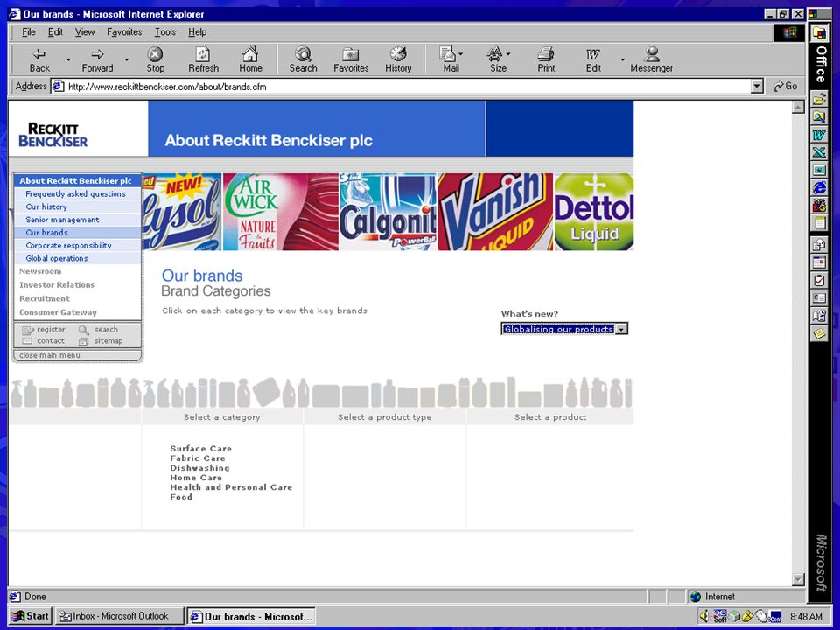Select the Food category
This screenshot has height=630, width=840.
click(181, 497)
